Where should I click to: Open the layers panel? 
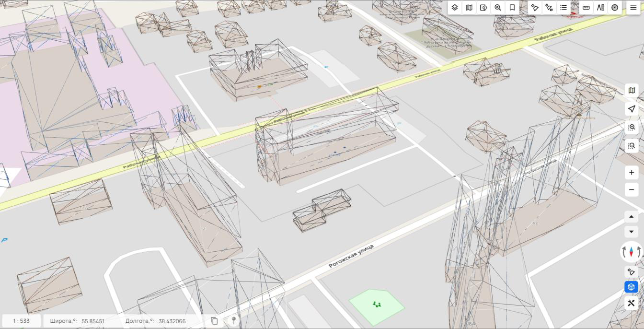tap(455, 8)
